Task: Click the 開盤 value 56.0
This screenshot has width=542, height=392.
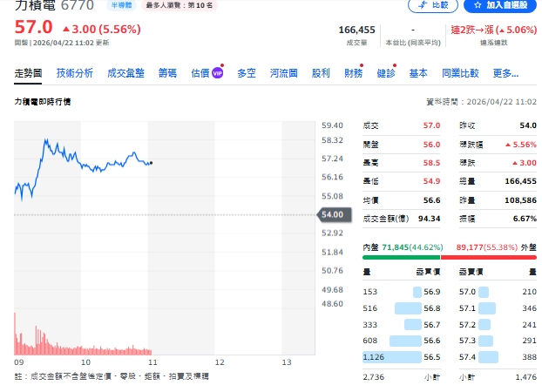Action: 431,145
